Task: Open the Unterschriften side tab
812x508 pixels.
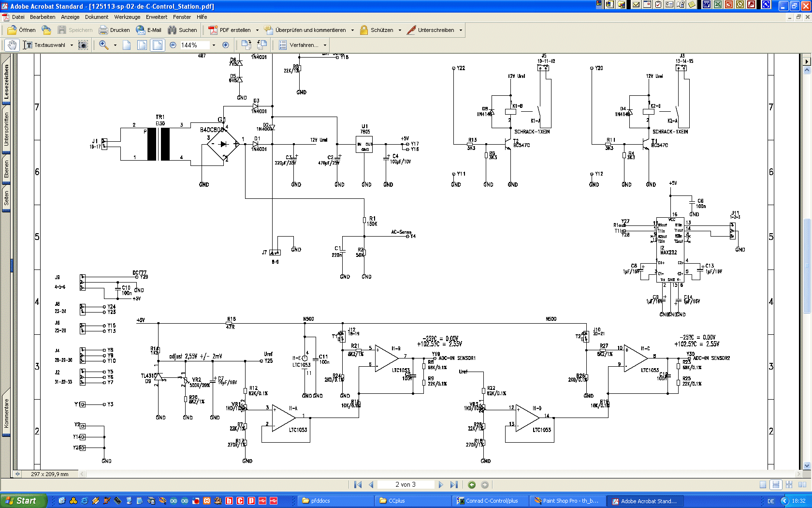Action: (6, 129)
